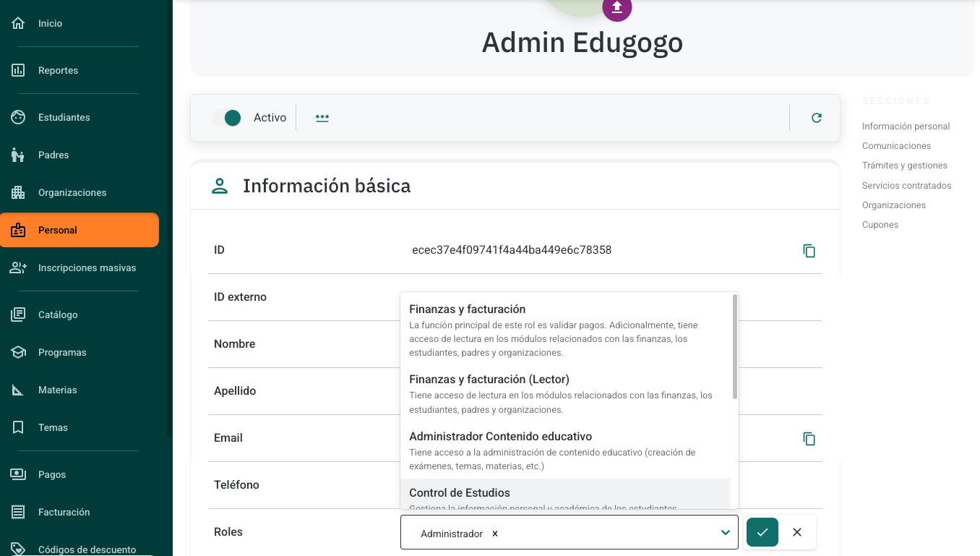The height and width of the screenshot is (556, 980).
Task: Click the refresh icon in status bar
Action: [817, 118]
